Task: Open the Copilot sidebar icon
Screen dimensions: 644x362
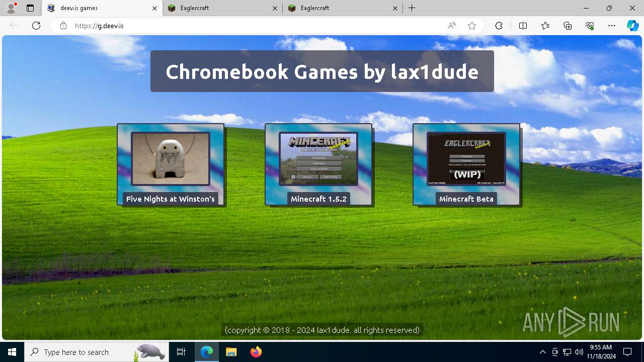Action: coord(632,26)
